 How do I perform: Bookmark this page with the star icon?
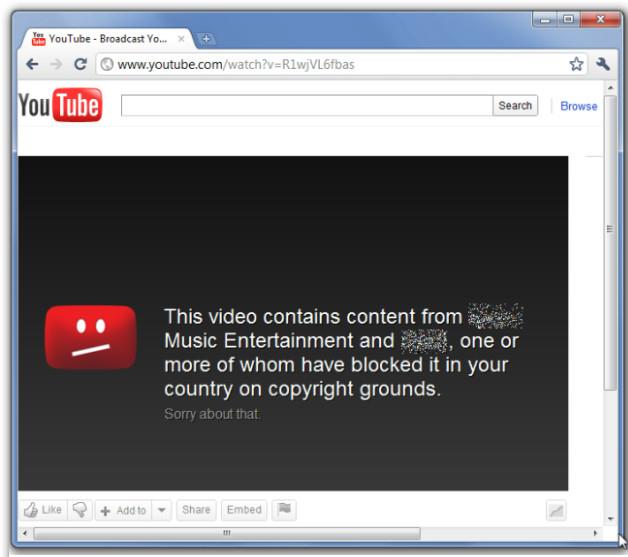[x=576, y=64]
